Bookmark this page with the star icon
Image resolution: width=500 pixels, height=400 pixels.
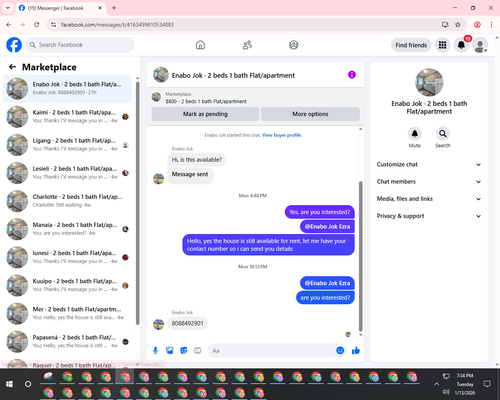click(458, 24)
